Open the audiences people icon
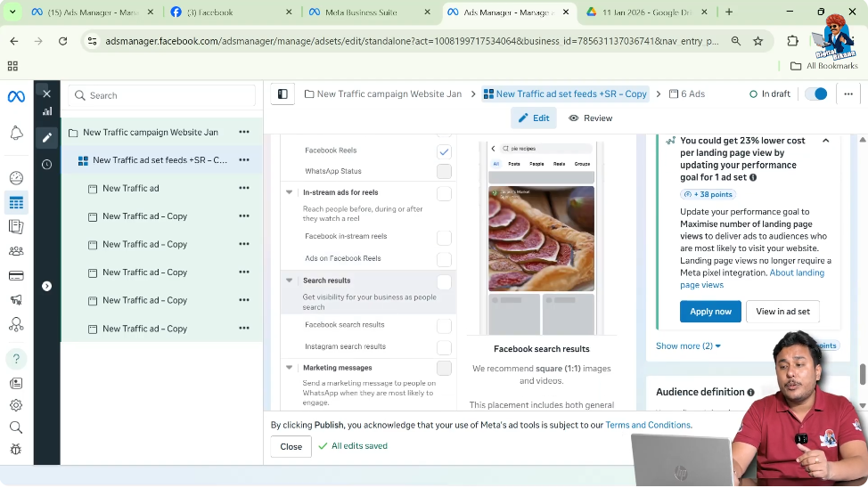Viewport: 868px width, 488px height. (16, 251)
